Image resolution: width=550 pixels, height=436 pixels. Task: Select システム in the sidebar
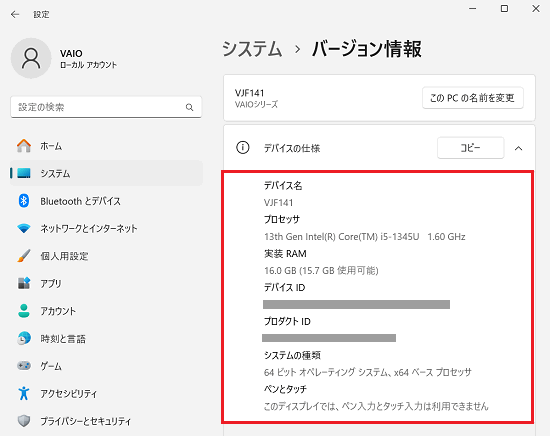(x=106, y=173)
